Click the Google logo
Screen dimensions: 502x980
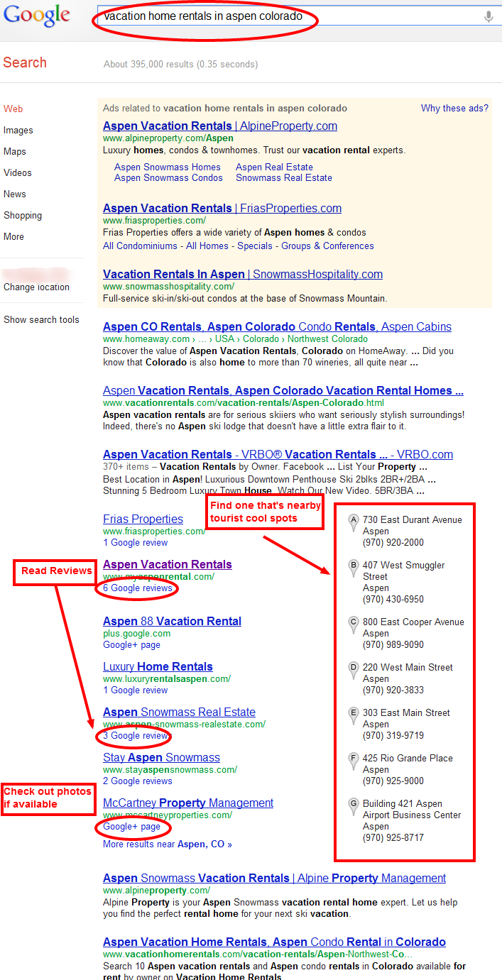tap(36, 16)
